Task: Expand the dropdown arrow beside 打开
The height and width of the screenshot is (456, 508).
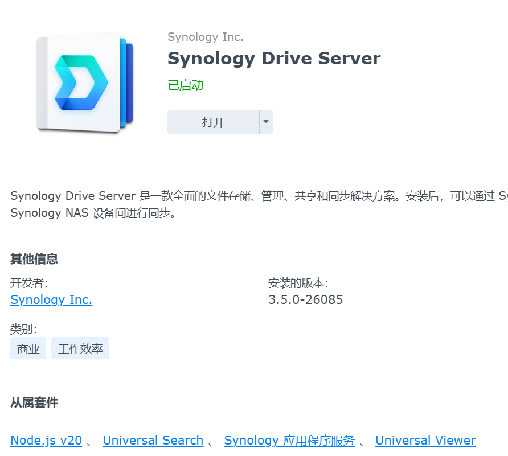Action: coord(266,122)
